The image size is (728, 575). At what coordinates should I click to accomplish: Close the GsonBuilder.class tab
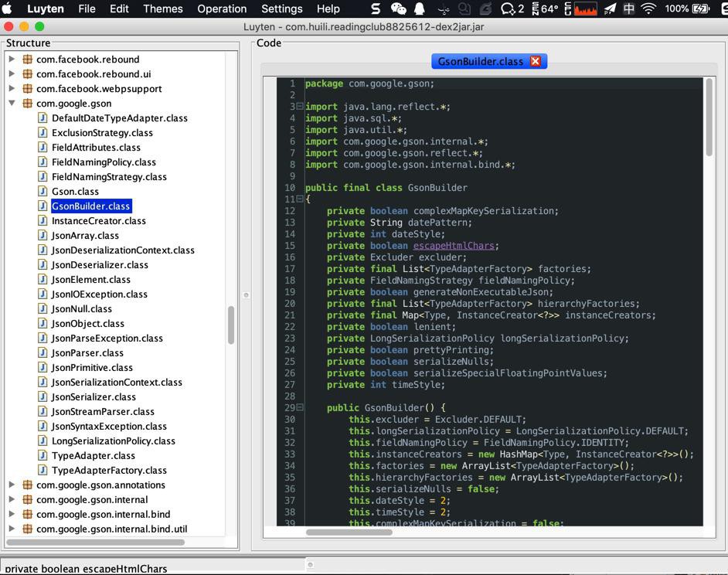point(535,61)
